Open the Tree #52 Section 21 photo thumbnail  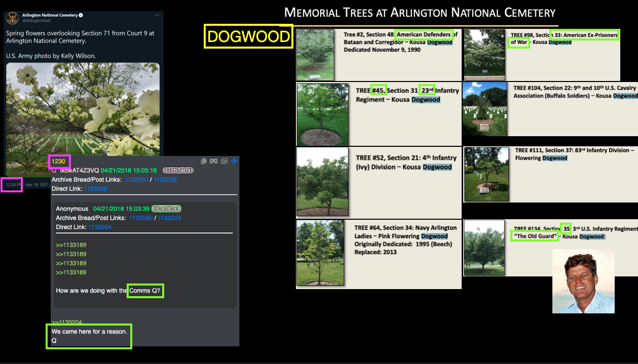[322, 182]
